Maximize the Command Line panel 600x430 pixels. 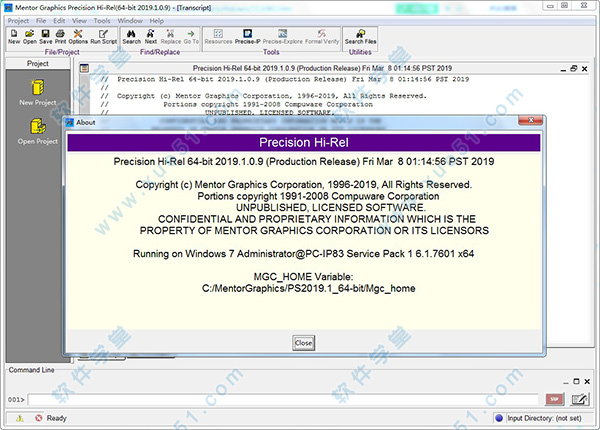576,381
